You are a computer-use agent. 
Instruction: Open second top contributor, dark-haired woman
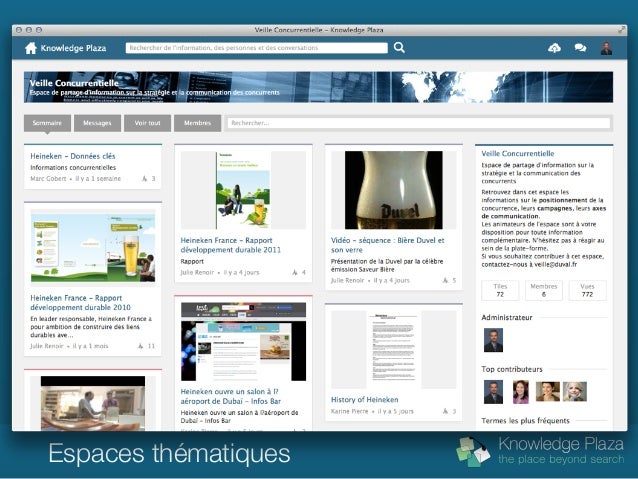520,392
